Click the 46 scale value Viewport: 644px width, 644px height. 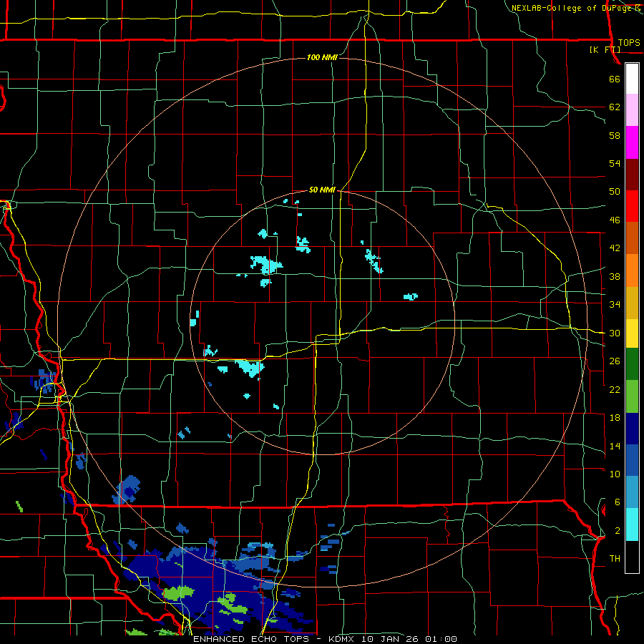pos(615,220)
